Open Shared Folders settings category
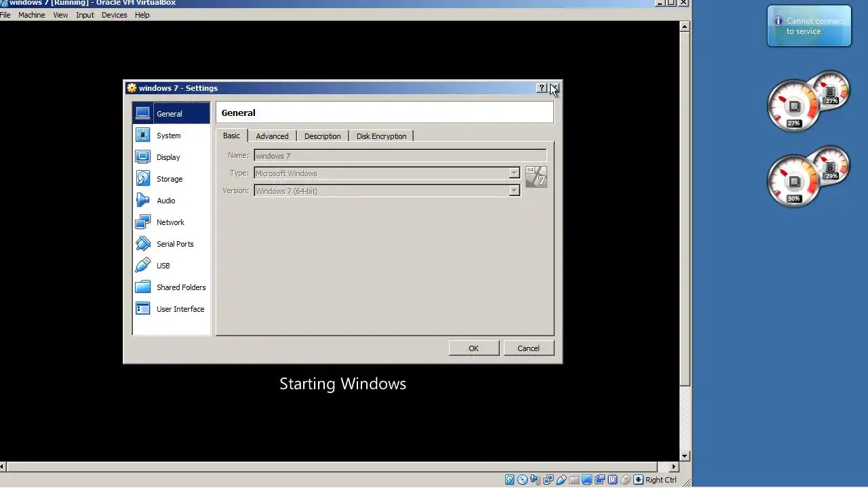Viewport: 868px width, 488px height. pos(171,287)
